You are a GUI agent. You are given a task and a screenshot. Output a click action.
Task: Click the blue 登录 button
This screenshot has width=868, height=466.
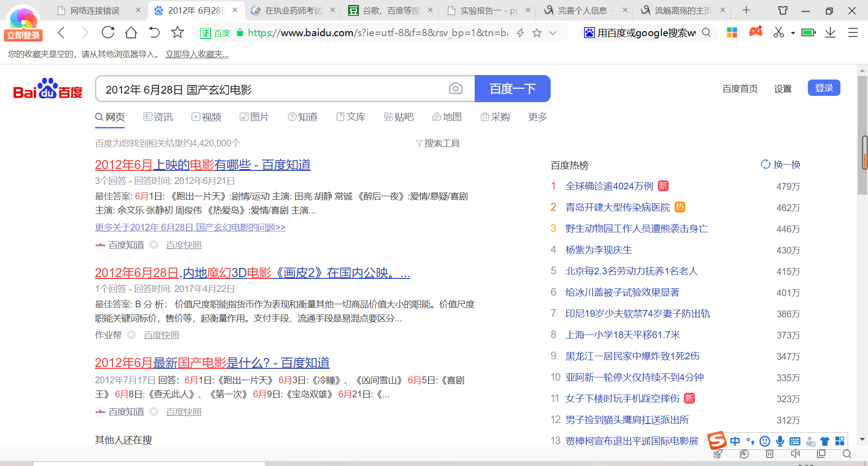824,88
